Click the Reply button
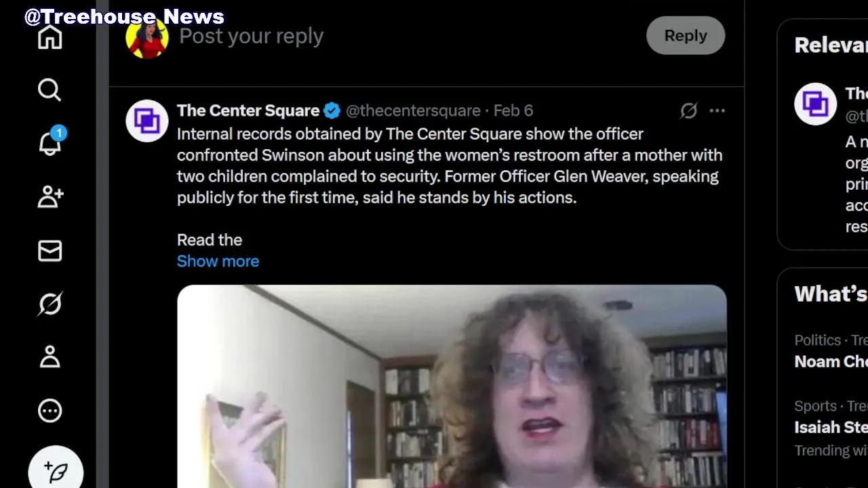 point(686,35)
